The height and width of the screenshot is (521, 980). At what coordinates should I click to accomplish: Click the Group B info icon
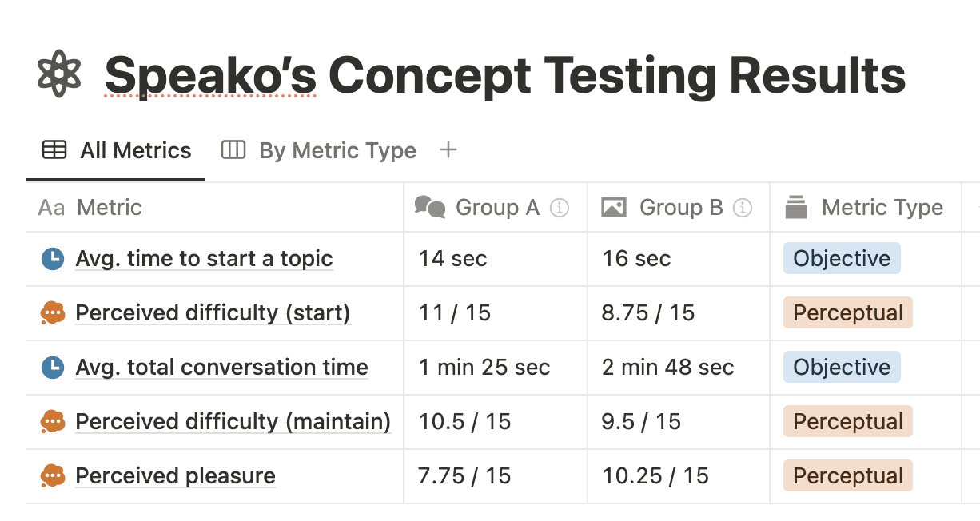click(x=743, y=208)
